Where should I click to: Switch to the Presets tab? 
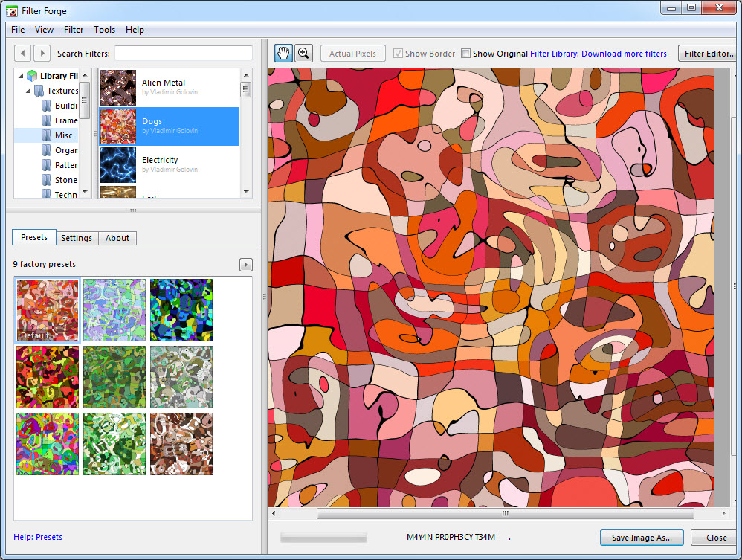[34, 237]
